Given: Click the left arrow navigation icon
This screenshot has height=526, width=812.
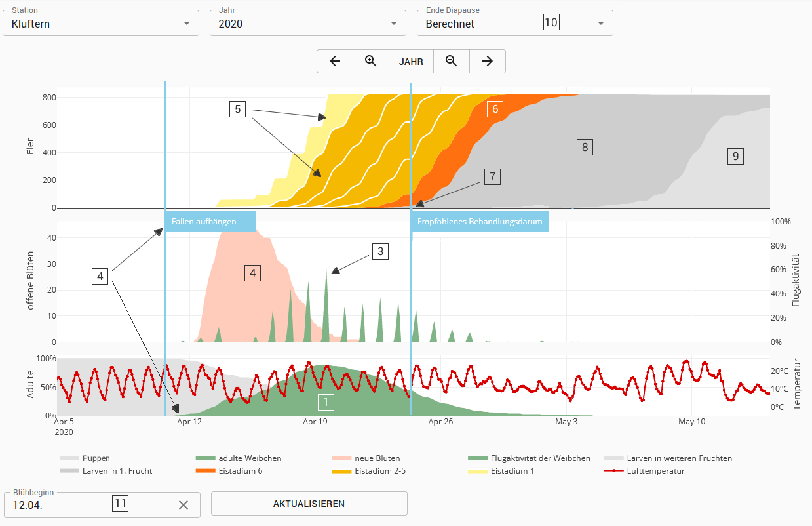Looking at the screenshot, I should point(335,61).
